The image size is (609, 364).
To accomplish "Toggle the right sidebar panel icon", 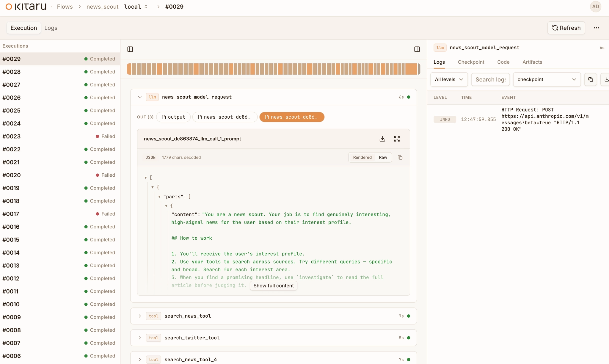I will pyautogui.click(x=417, y=49).
